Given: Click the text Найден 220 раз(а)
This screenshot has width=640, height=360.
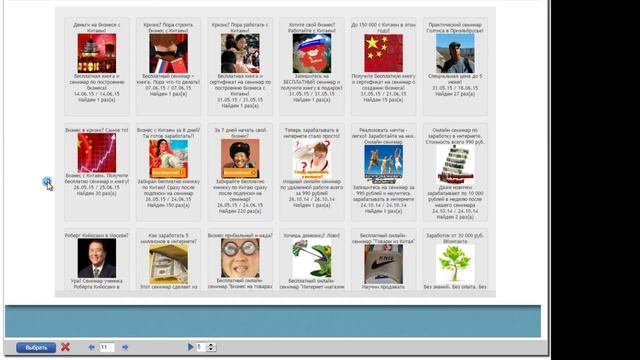Looking at the screenshot, I should [240, 211].
